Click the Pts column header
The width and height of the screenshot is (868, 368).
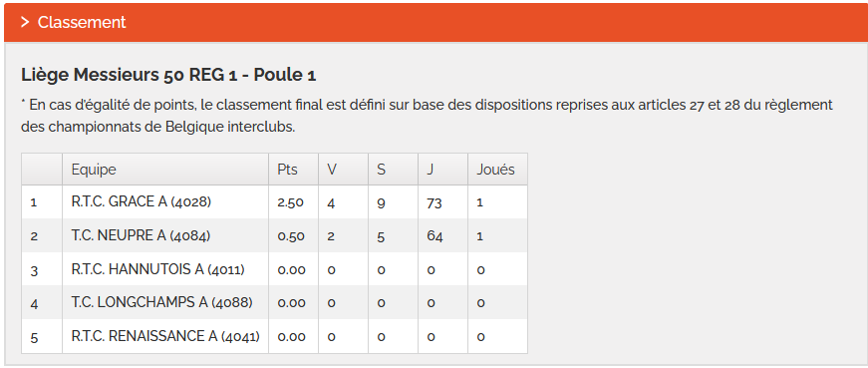point(287,170)
